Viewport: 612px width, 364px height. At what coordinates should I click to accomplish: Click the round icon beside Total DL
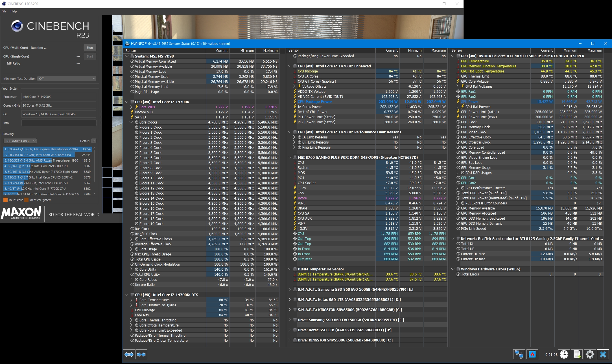pos(458,244)
